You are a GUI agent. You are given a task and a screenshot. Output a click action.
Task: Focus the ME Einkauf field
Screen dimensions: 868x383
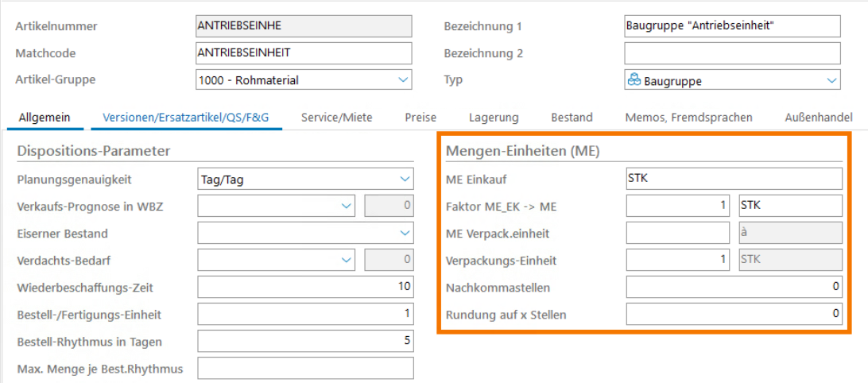pyautogui.click(x=733, y=179)
